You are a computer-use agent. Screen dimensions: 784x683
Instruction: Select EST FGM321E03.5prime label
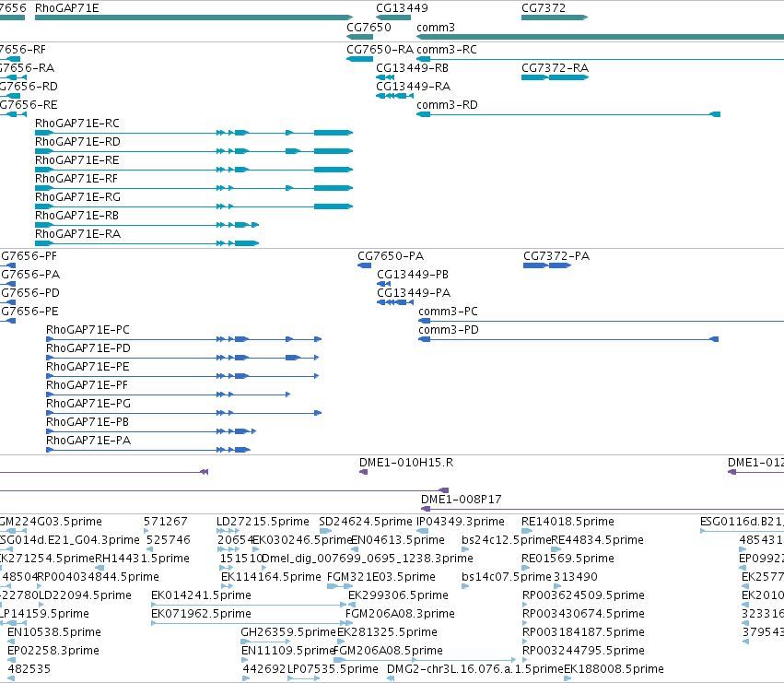pyautogui.click(x=381, y=577)
